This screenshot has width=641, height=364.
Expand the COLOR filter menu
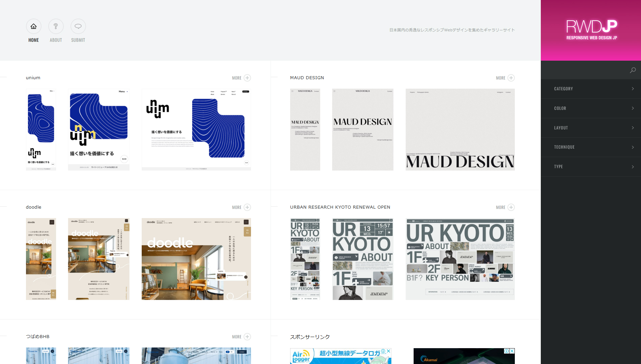pos(591,108)
